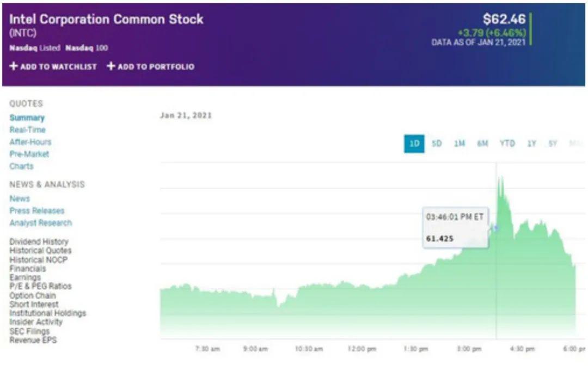The width and height of the screenshot is (588, 369).
Task: View Dividend History page
Action: coord(39,241)
